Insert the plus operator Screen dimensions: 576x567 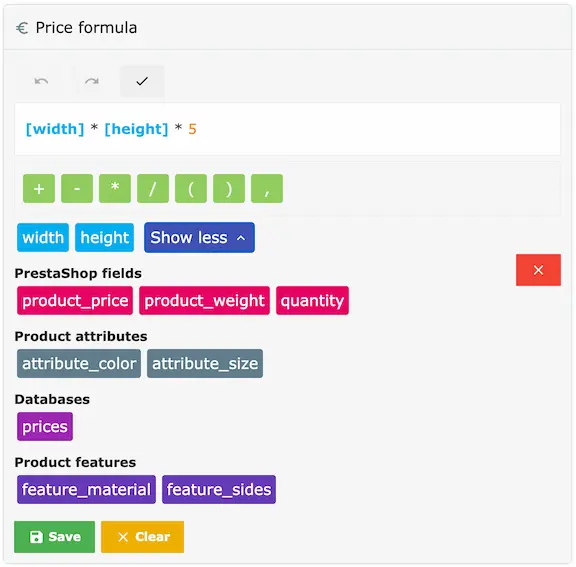coord(39,189)
